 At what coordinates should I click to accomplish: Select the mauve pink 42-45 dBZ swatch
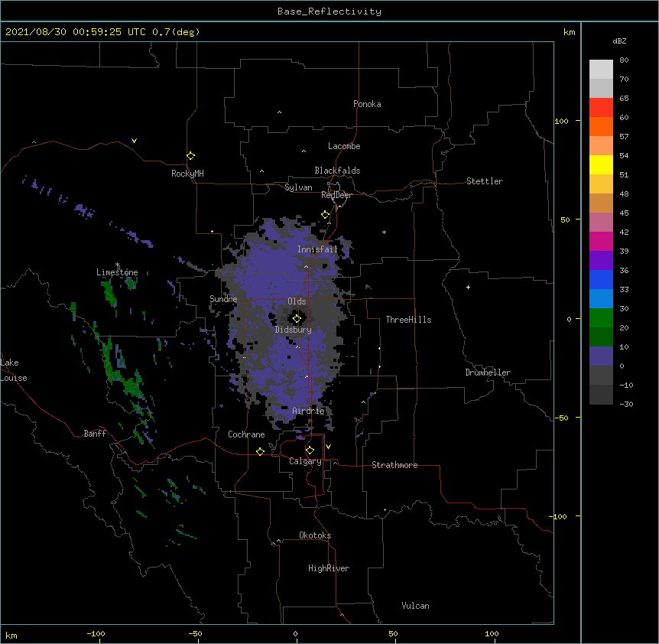click(x=601, y=223)
